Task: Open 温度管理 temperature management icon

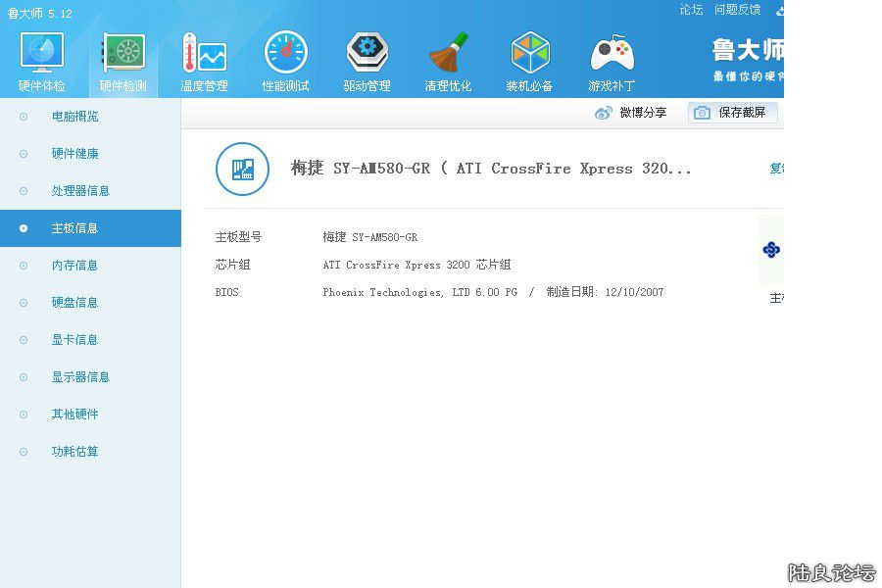Action: coord(204,61)
